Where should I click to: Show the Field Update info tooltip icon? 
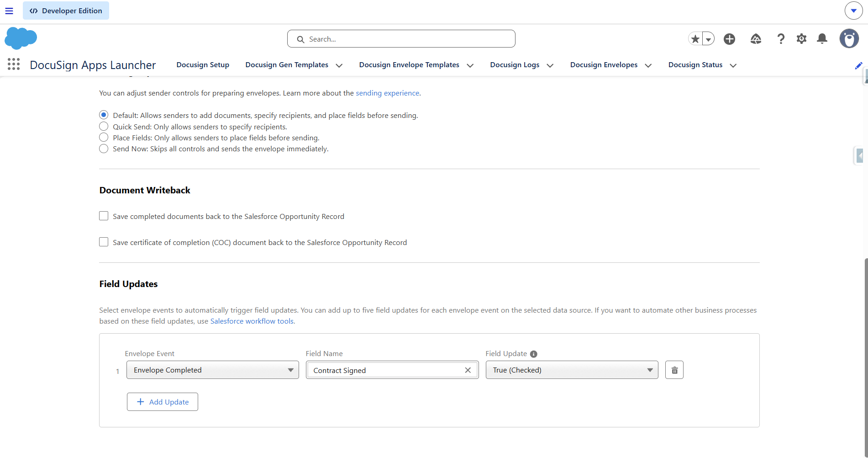tap(533, 354)
